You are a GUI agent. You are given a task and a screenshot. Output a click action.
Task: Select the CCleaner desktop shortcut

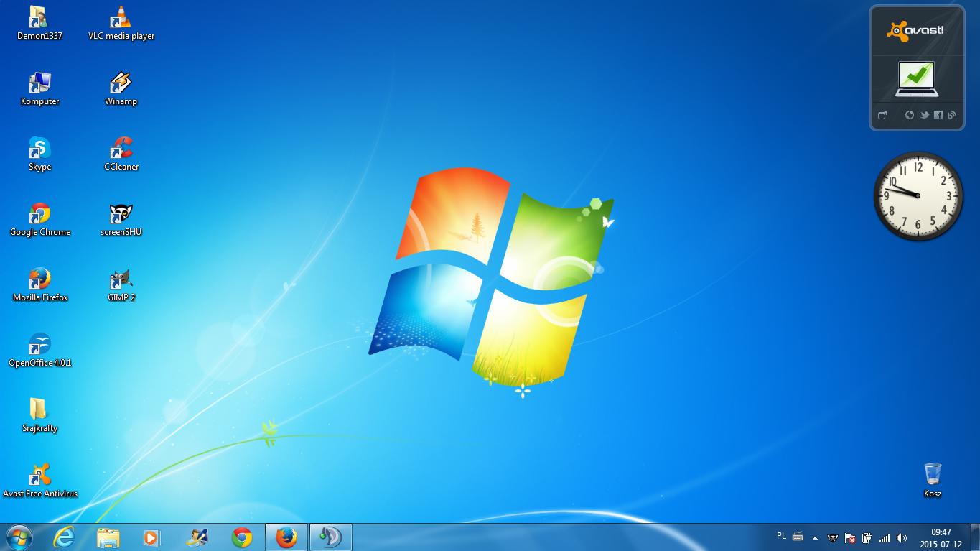point(121,154)
